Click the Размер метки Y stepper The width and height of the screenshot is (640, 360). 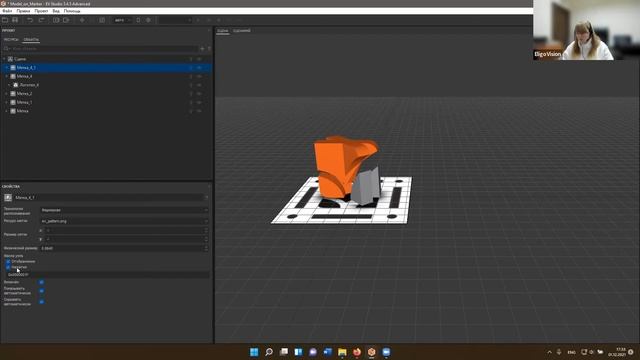pos(206,239)
